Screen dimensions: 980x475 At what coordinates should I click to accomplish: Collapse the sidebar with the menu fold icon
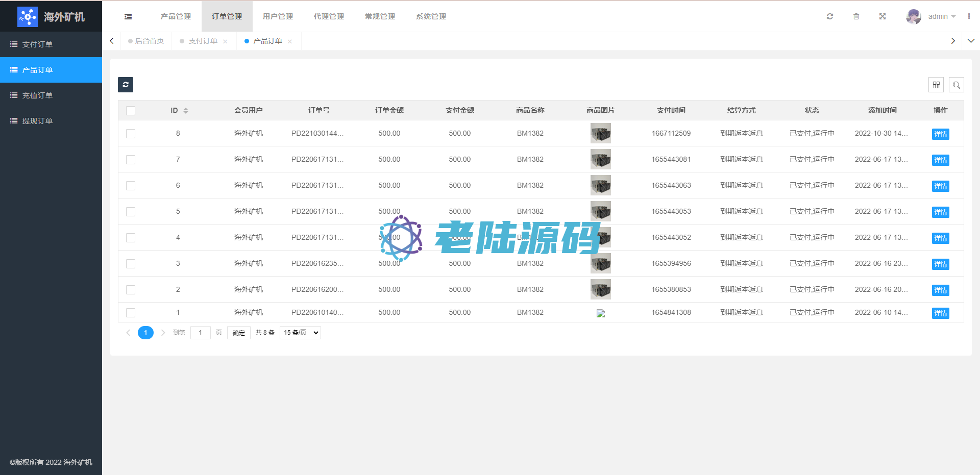pos(128,16)
